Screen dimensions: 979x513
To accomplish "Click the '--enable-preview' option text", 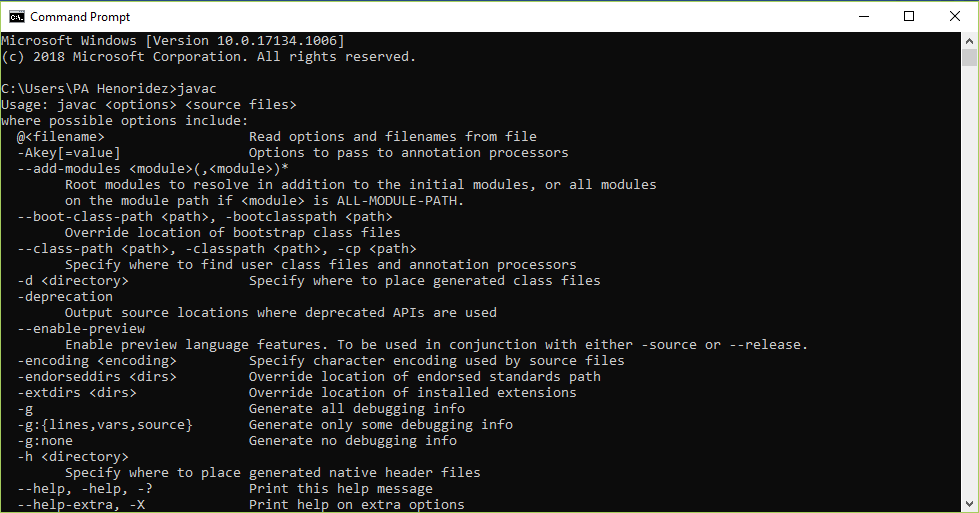I will pyautogui.click(x=81, y=328).
